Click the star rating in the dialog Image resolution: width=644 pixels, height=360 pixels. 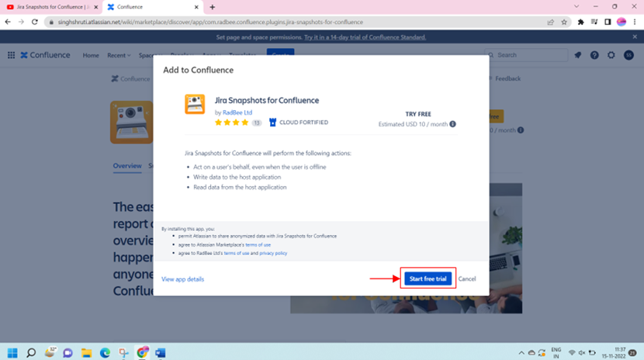(232, 123)
